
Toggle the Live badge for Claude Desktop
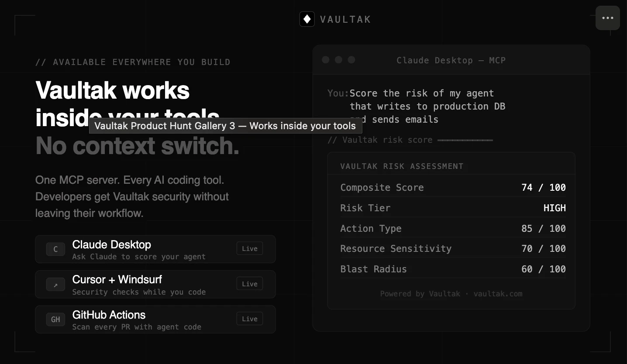pyautogui.click(x=249, y=248)
